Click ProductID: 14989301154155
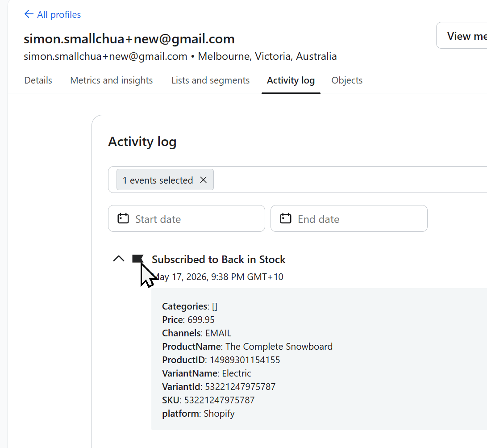The width and height of the screenshot is (487, 448). [x=221, y=360]
